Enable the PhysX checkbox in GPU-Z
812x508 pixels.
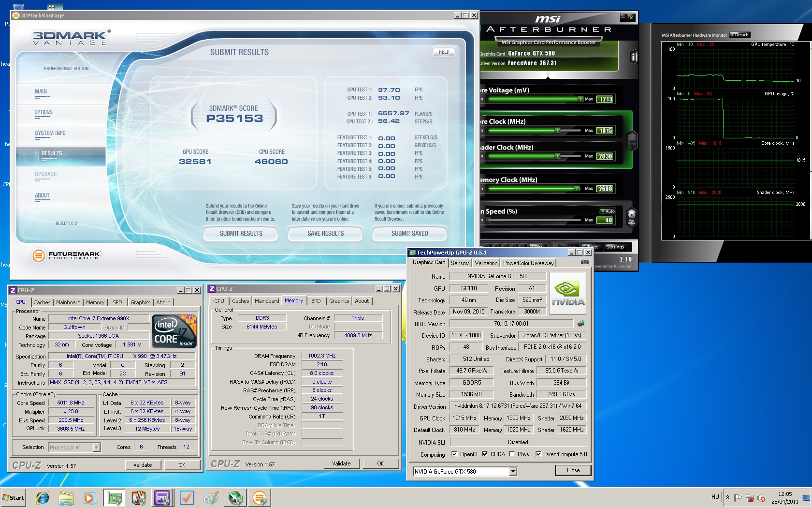[x=512, y=454]
